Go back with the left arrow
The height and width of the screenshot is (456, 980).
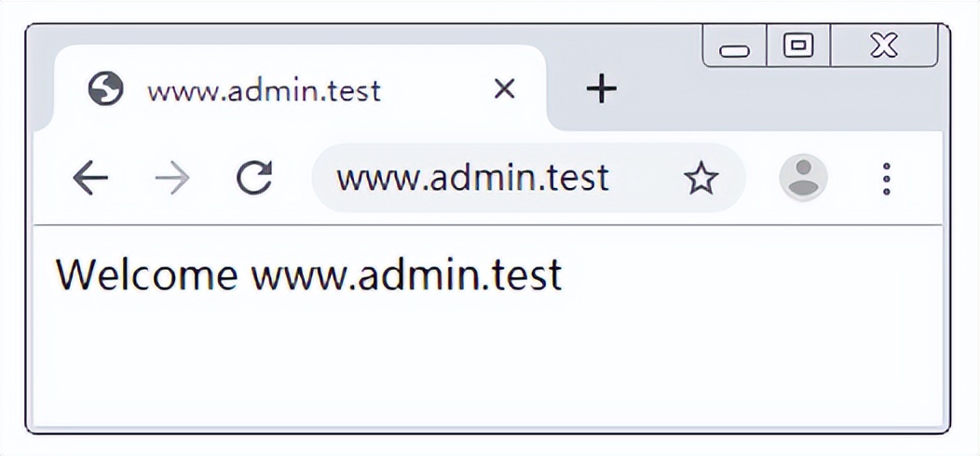(90, 178)
